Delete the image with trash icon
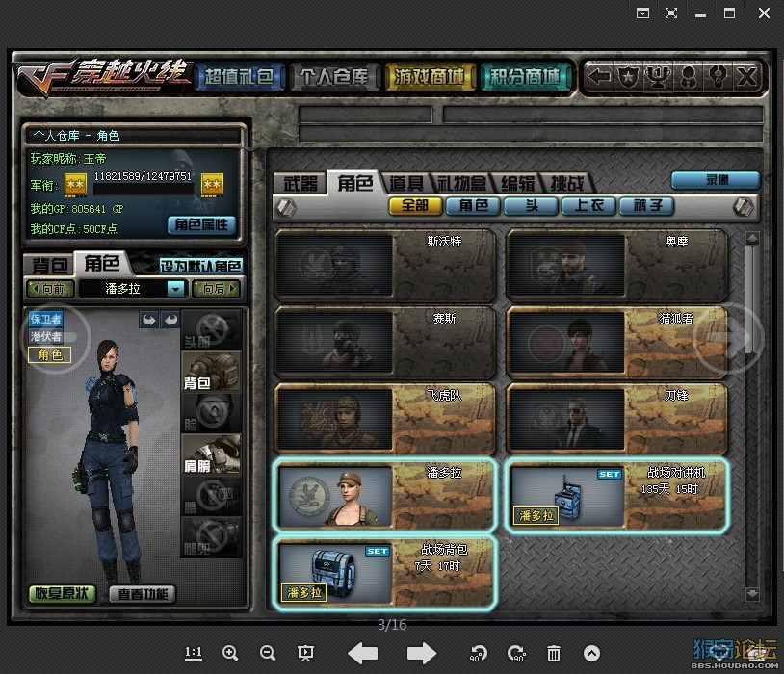Screen dimensions: 784x674 (554, 653)
